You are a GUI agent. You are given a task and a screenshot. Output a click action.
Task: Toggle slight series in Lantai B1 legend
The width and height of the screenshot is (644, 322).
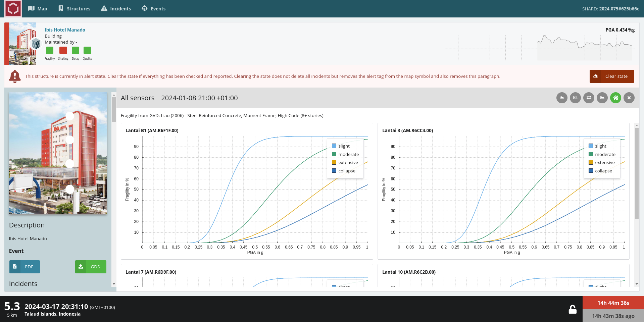point(344,146)
